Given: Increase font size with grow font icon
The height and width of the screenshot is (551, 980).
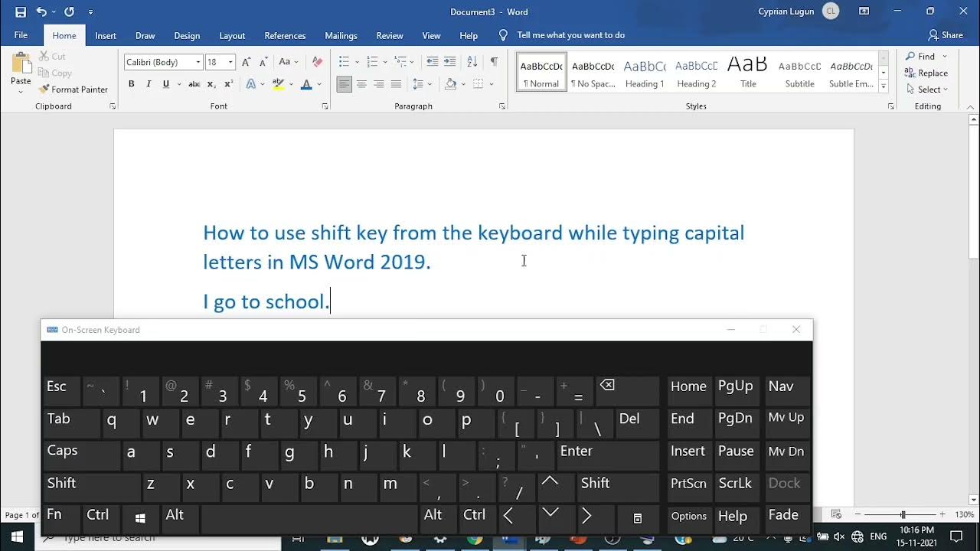Looking at the screenshot, I should [247, 62].
